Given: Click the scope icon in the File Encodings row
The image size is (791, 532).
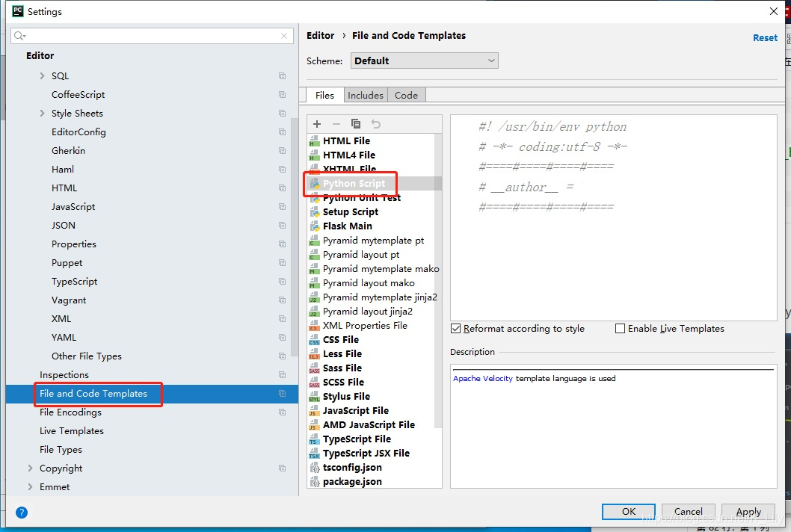Looking at the screenshot, I should pyautogui.click(x=282, y=412).
